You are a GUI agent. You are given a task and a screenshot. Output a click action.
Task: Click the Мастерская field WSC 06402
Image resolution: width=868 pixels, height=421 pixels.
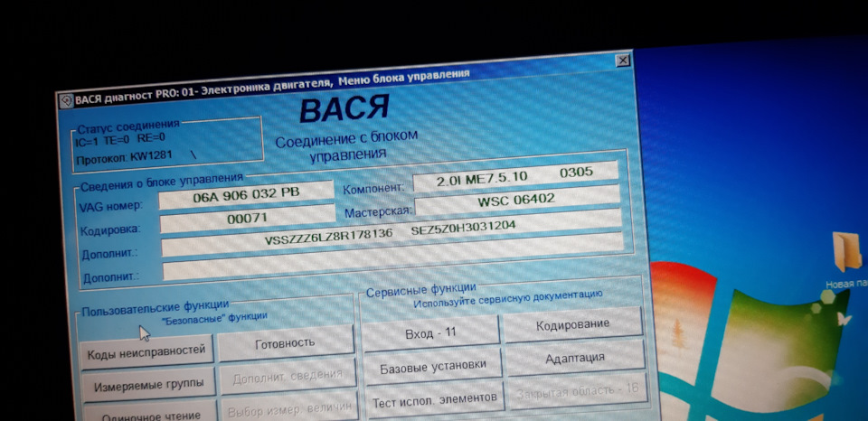517,200
